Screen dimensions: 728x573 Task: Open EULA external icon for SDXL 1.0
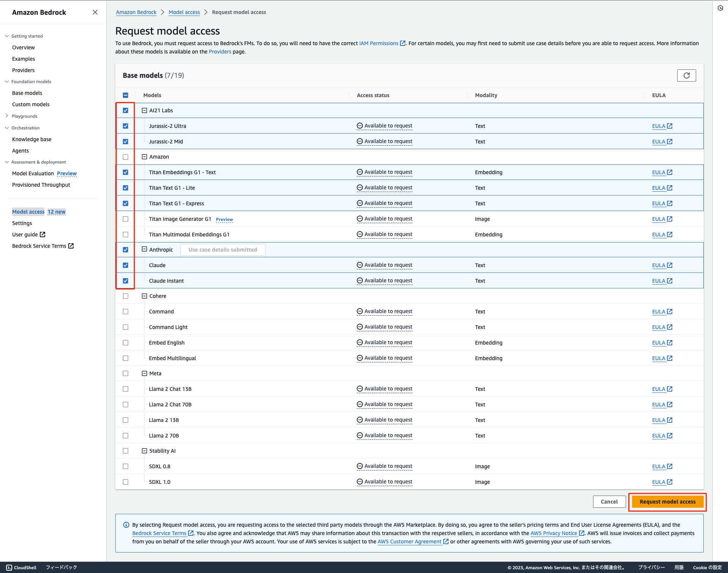pyautogui.click(x=670, y=482)
